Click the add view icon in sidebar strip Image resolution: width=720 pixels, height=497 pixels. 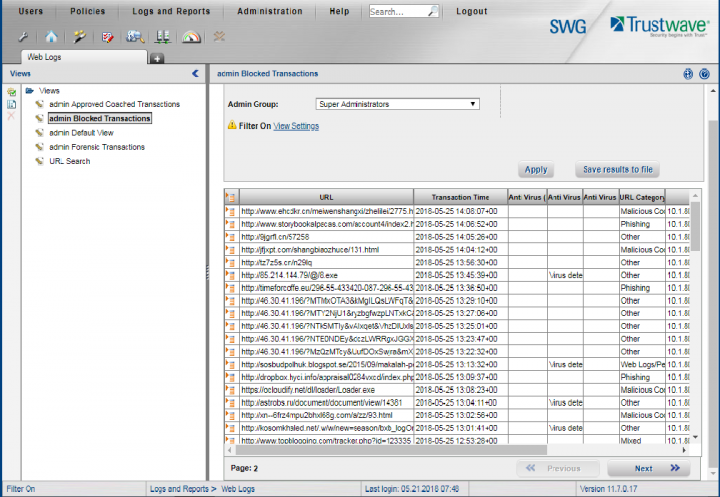pos(11,92)
